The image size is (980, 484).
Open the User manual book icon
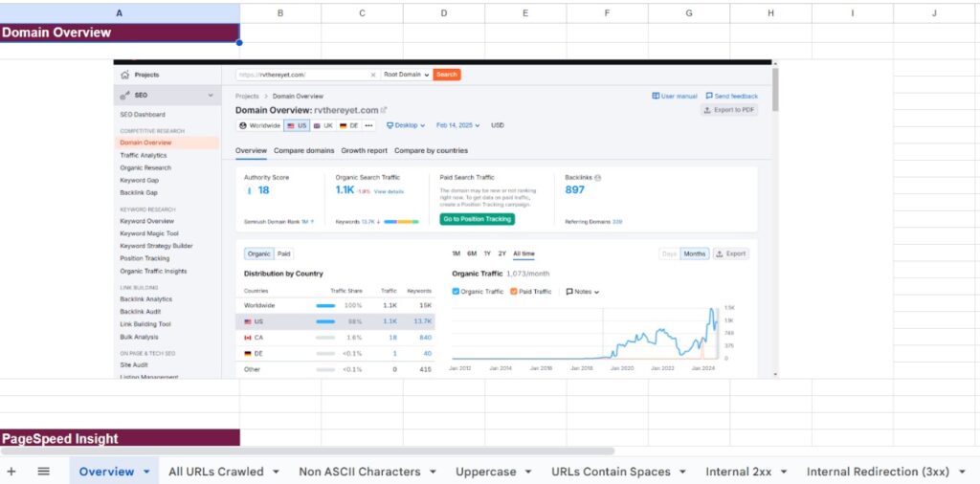pos(656,96)
